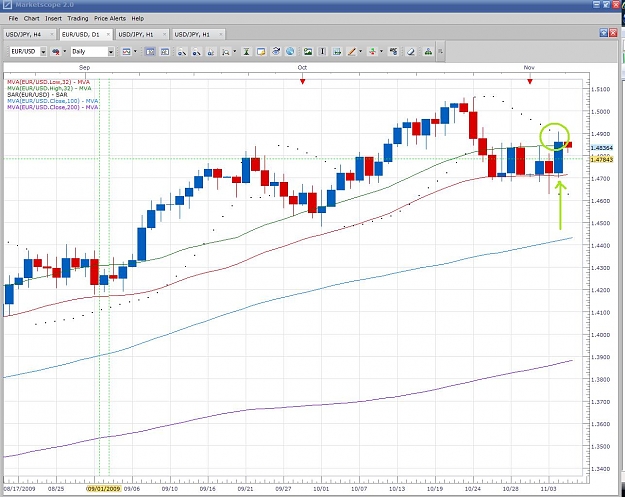This screenshot has height=497, width=625.
Task: Click the chart type icon
Action: pos(127,51)
